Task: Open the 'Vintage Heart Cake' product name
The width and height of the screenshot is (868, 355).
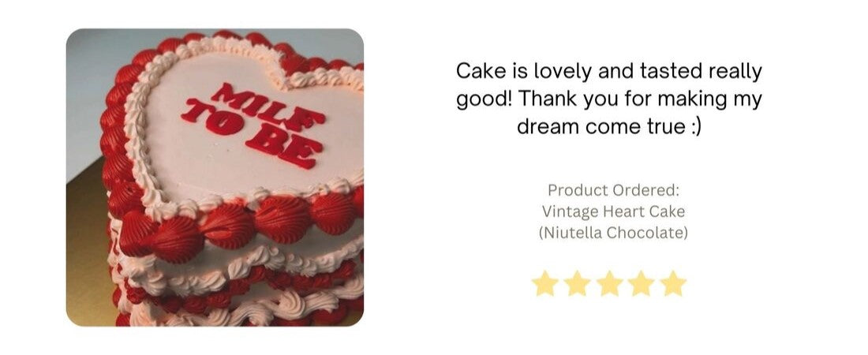Action: 613,211
